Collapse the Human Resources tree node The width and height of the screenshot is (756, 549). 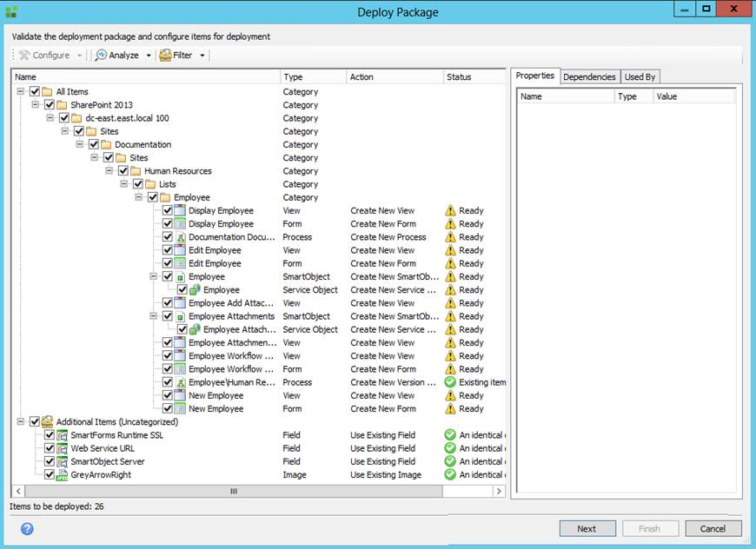109,171
